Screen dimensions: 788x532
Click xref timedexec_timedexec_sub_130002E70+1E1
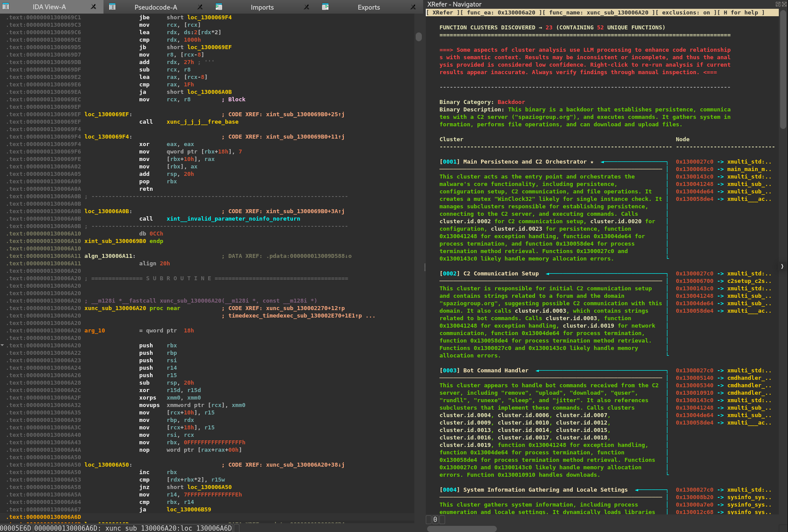(x=295, y=316)
